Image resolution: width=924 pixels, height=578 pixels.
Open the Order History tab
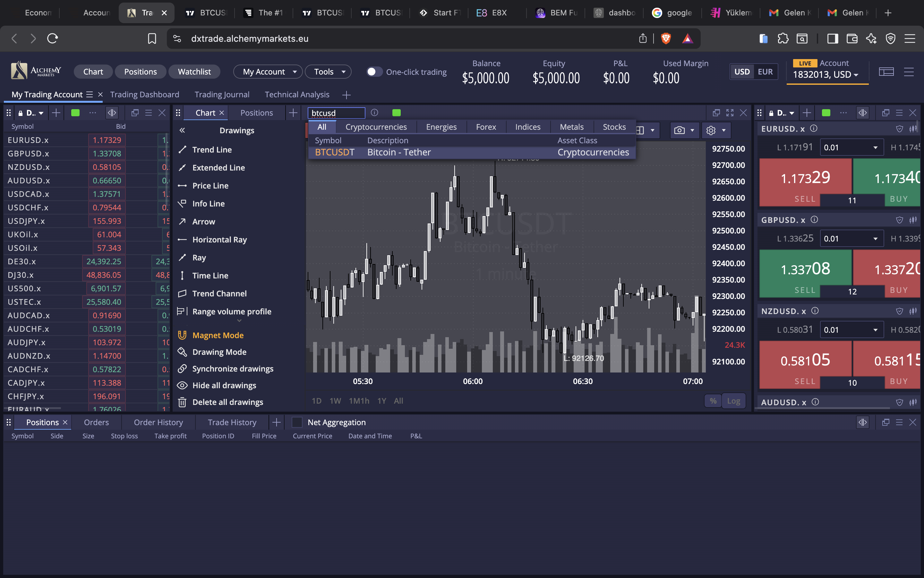point(158,422)
